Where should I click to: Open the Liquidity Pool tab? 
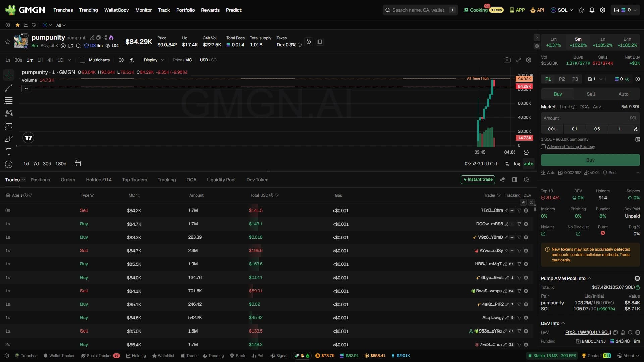221,180
